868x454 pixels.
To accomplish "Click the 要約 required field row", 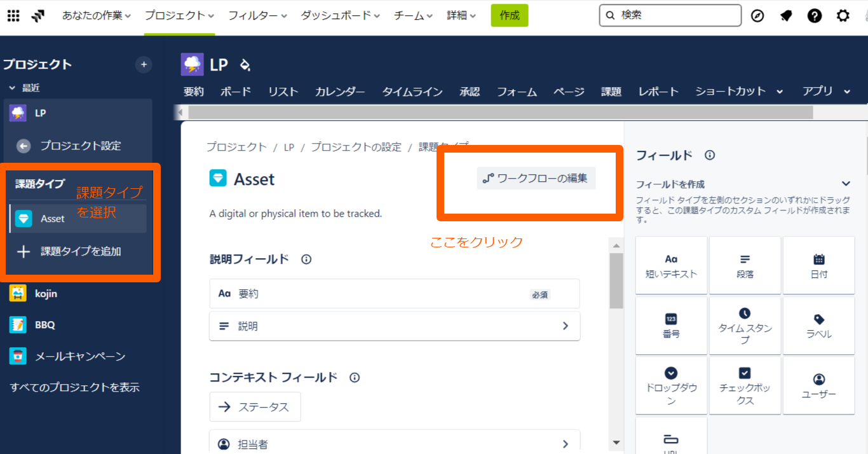I will (395, 294).
